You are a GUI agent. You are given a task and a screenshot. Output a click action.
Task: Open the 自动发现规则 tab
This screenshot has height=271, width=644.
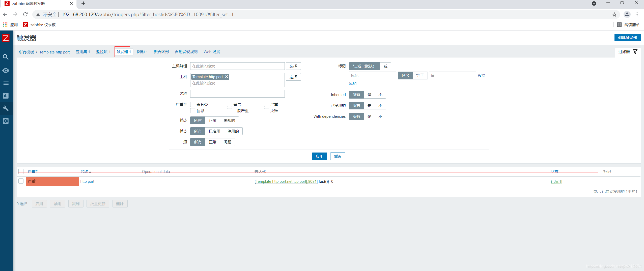[186, 52]
